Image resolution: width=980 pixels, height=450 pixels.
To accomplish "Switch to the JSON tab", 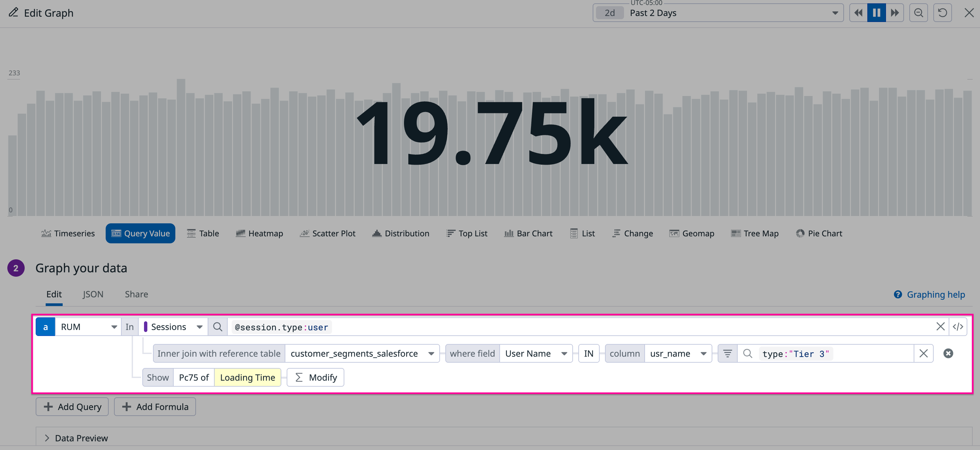I will click(x=93, y=294).
